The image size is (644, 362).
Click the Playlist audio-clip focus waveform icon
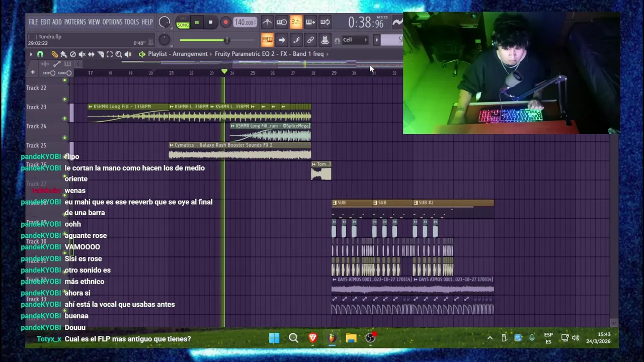pos(46,64)
